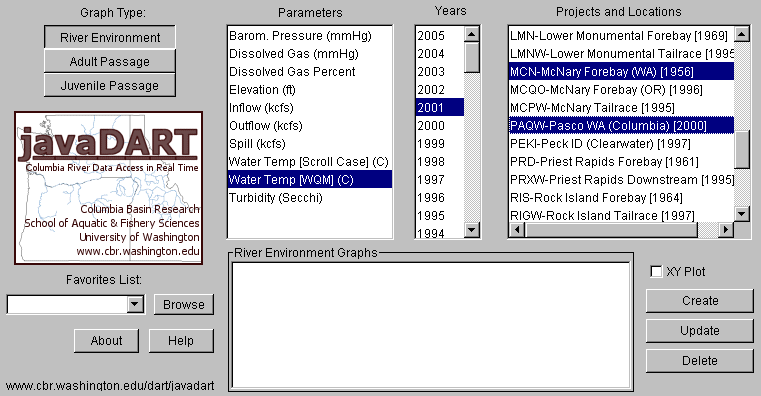Click the Delete graph button
The image size is (761, 396).
coord(699,361)
